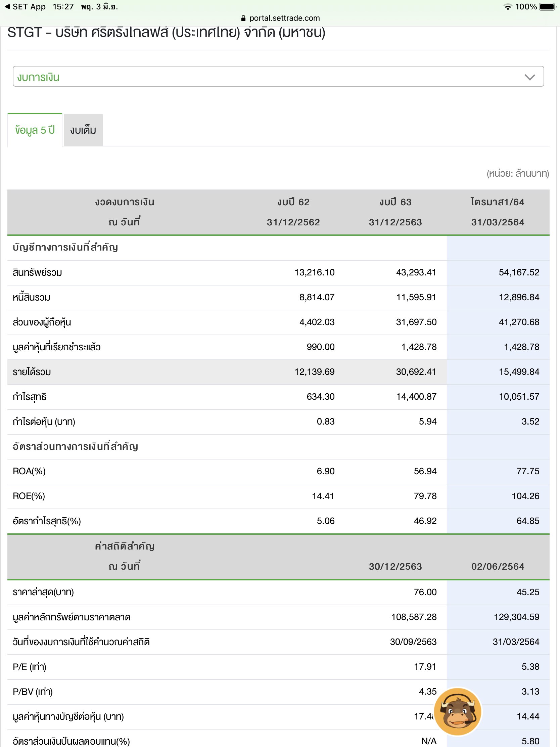Select the งบปี 63 column header
The image size is (560, 747).
pyautogui.click(x=395, y=202)
